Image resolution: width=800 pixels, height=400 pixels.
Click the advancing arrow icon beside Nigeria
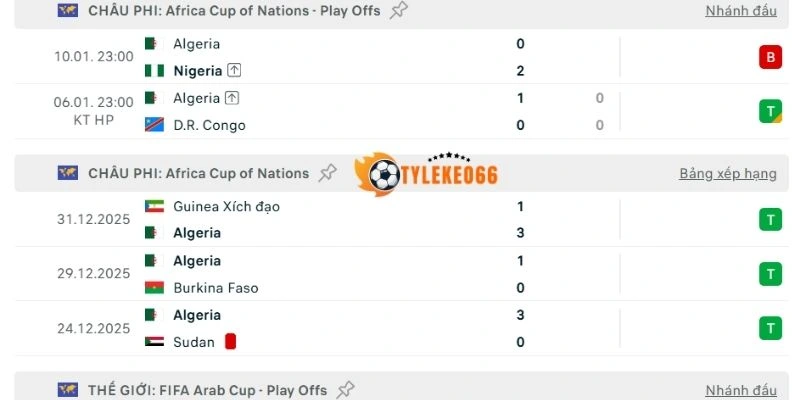[234, 71]
